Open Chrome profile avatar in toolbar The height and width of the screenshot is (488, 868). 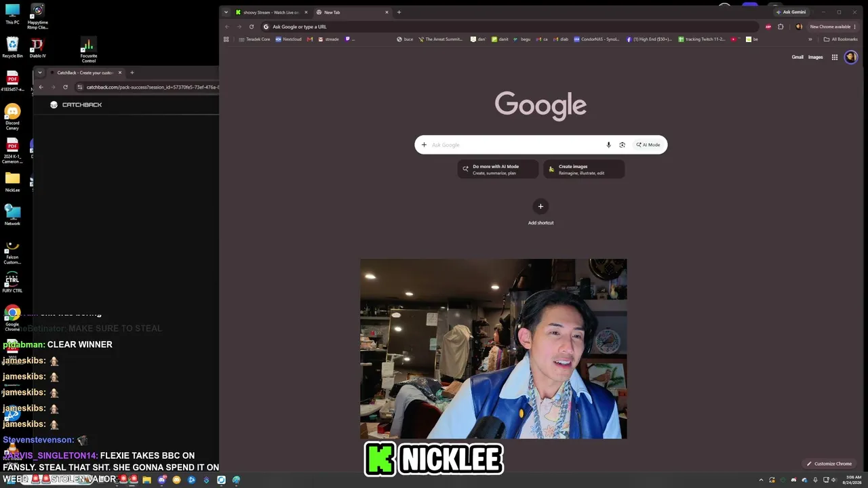click(799, 27)
